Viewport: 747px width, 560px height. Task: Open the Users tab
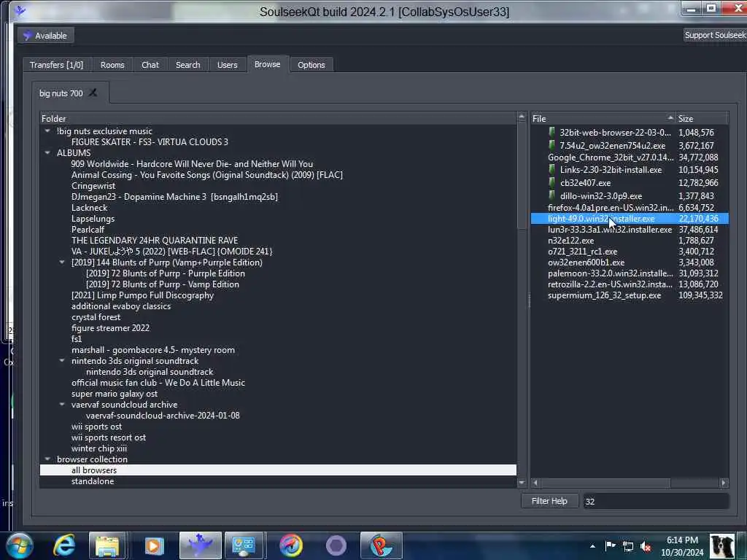coord(228,65)
